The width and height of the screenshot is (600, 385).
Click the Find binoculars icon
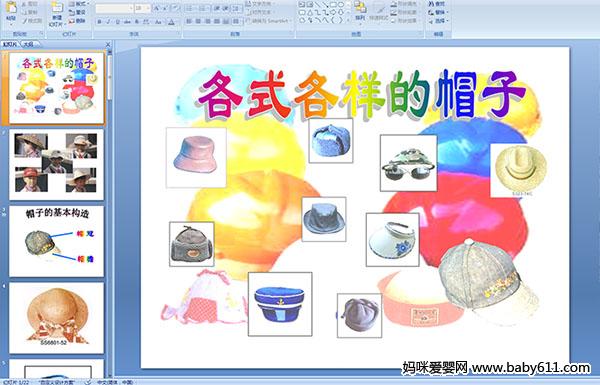pos(437,4)
